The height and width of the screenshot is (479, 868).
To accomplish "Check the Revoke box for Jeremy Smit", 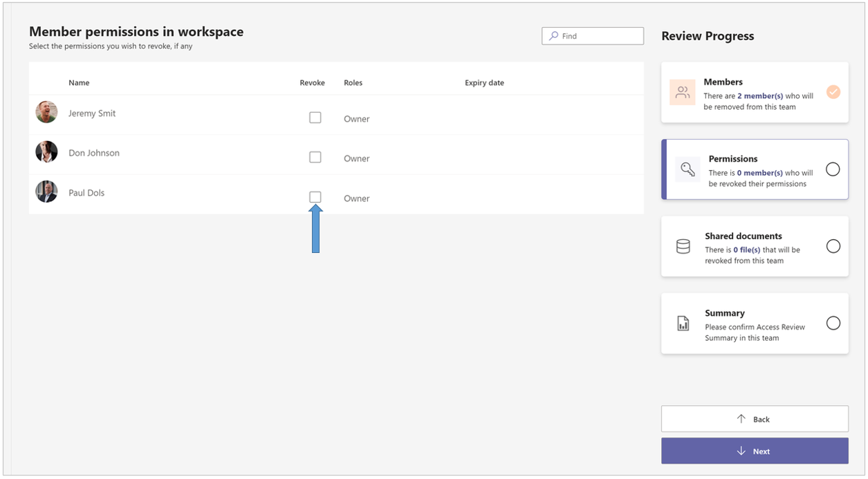I will [x=315, y=118].
